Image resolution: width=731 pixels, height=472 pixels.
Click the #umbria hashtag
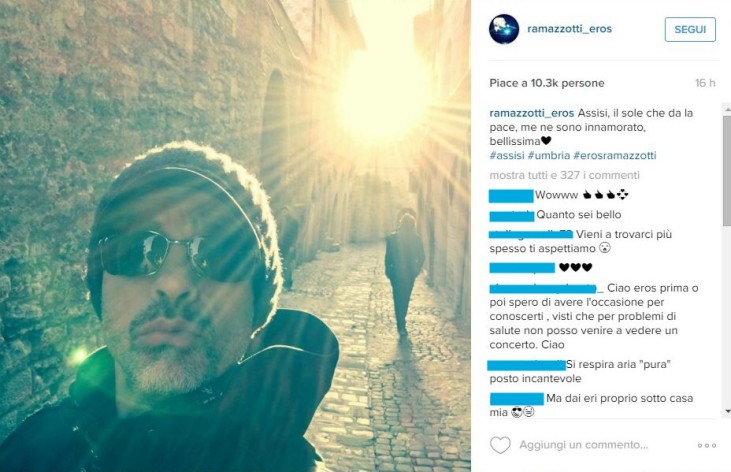click(549, 155)
